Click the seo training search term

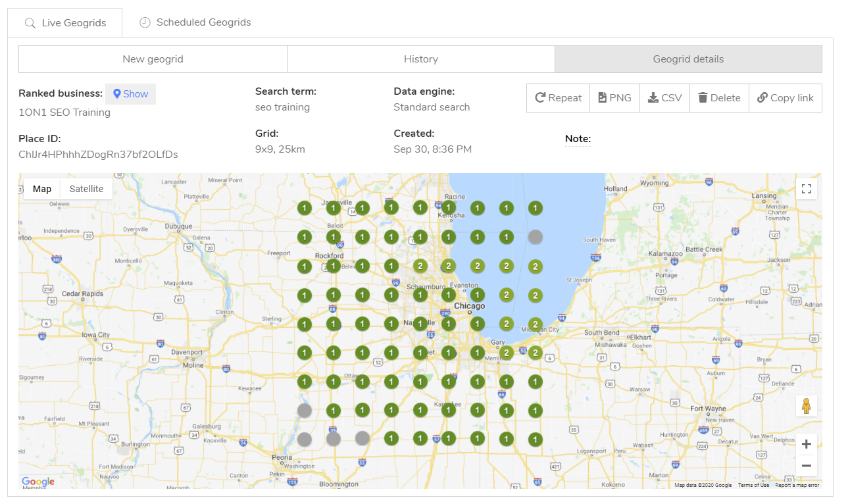tap(282, 107)
